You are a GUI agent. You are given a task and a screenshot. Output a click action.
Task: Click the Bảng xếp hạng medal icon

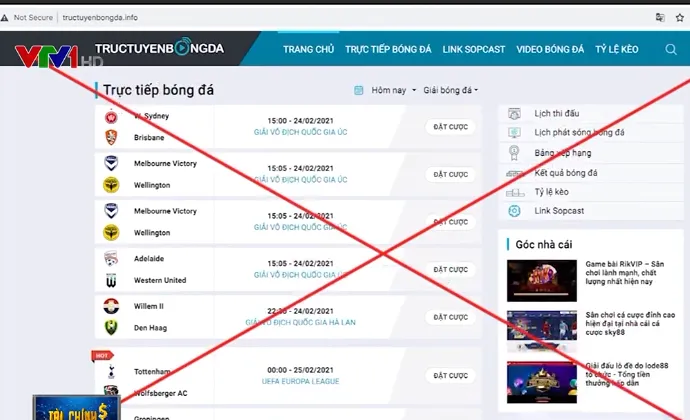(514, 153)
